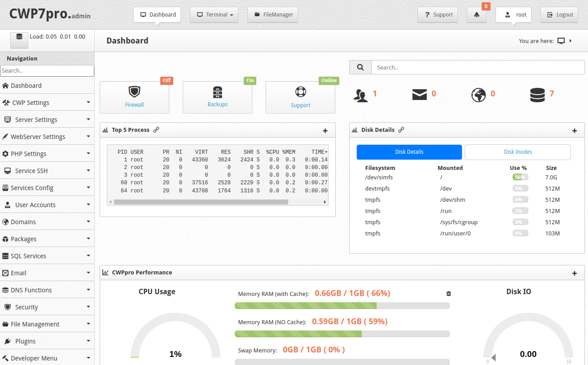Click chart icon in CWPpro Performance header

105,272
